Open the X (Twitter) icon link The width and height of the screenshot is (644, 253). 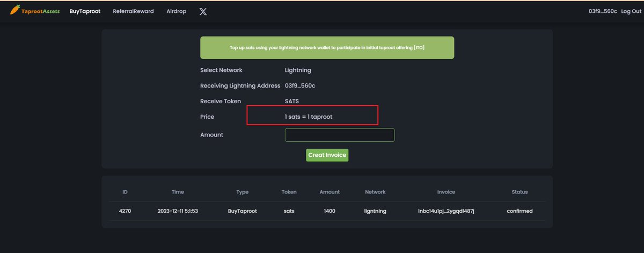[203, 11]
